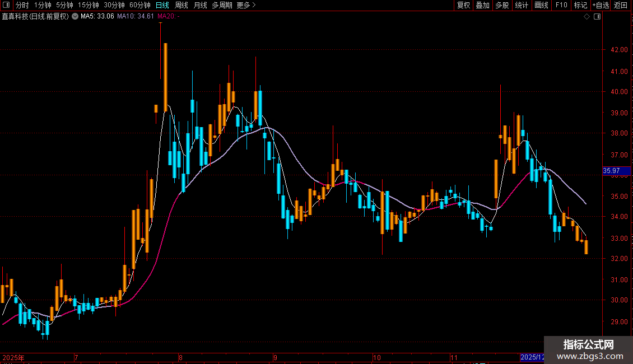Click the 返回 back button
The width and height of the screenshot is (633, 364).
[x=621, y=5]
